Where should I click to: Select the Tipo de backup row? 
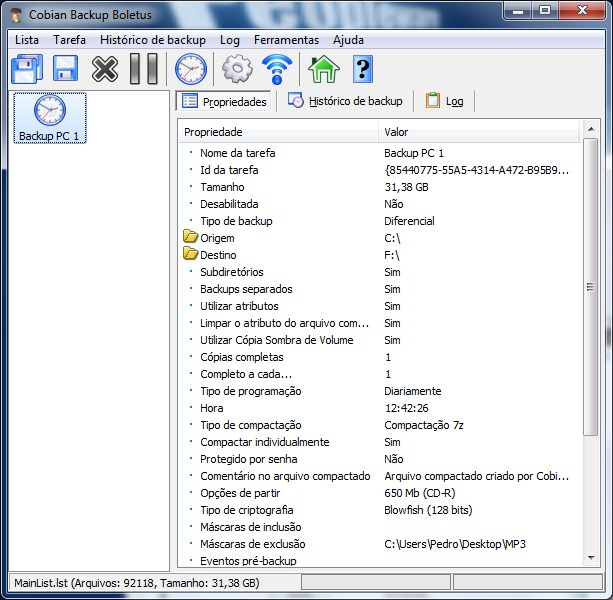(380, 221)
